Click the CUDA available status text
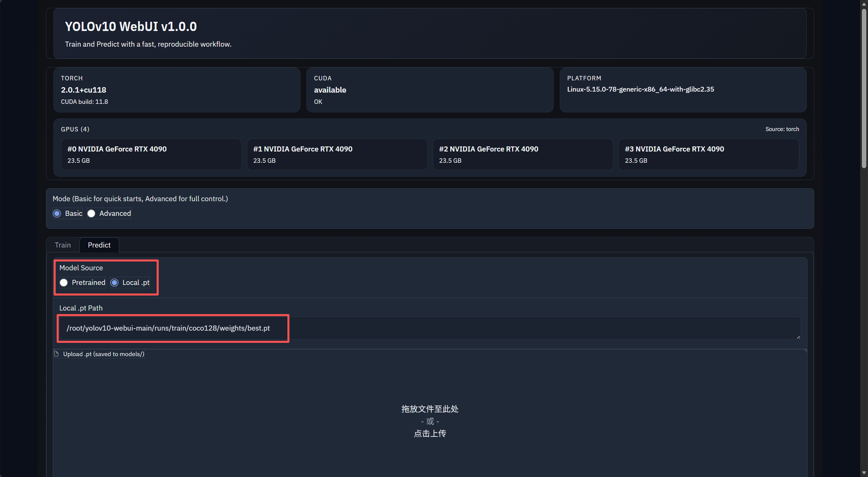 point(330,90)
